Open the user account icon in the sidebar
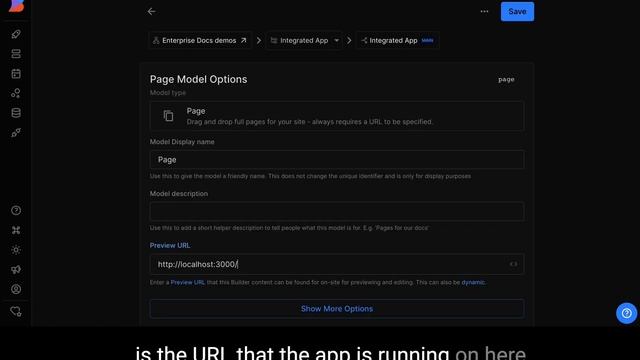 tap(16, 289)
